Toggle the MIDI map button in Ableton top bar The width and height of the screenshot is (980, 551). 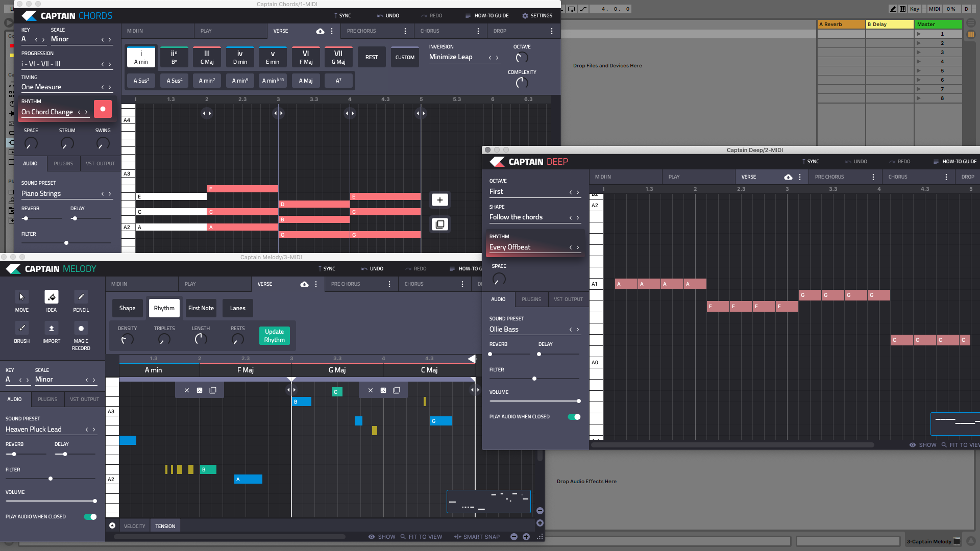[x=935, y=9]
